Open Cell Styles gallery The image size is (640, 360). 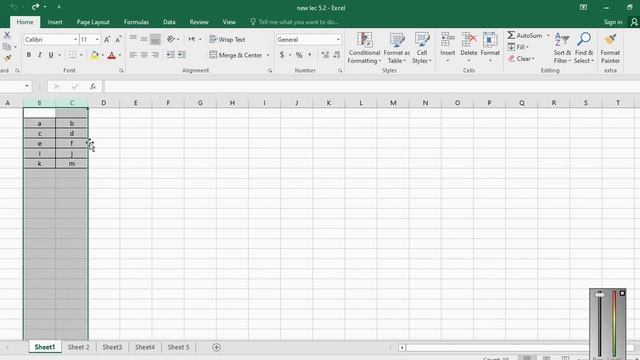click(x=422, y=48)
